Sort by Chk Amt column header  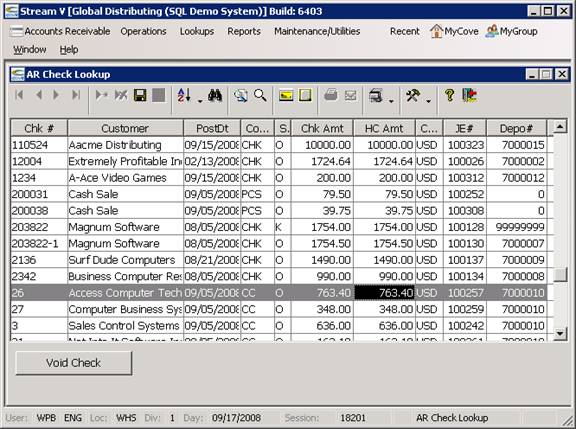point(322,128)
